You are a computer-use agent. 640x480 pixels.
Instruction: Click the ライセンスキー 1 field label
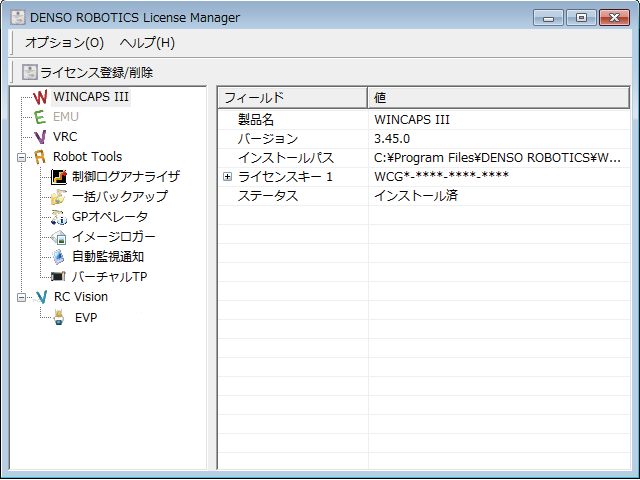tap(285, 177)
